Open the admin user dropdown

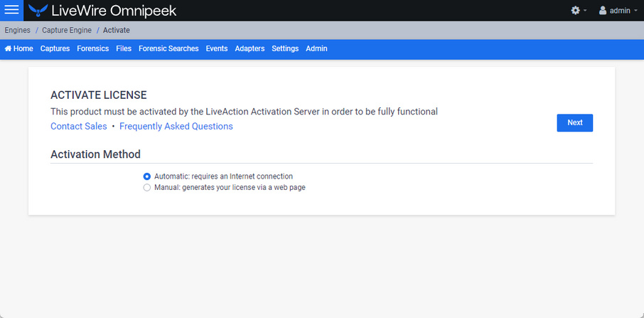(618, 11)
